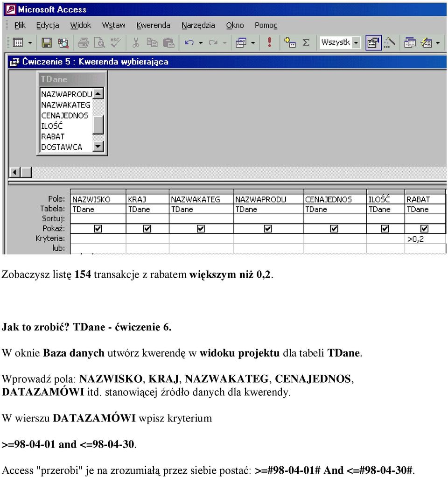Click the Pole cell containing NAZWISKO
Viewport: 448px width, 477px height.
(98, 199)
